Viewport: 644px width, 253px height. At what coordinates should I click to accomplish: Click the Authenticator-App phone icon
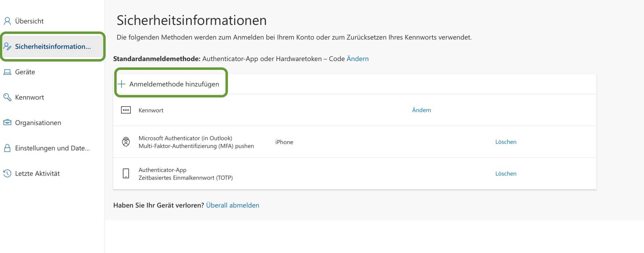click(x=125, y=173)
